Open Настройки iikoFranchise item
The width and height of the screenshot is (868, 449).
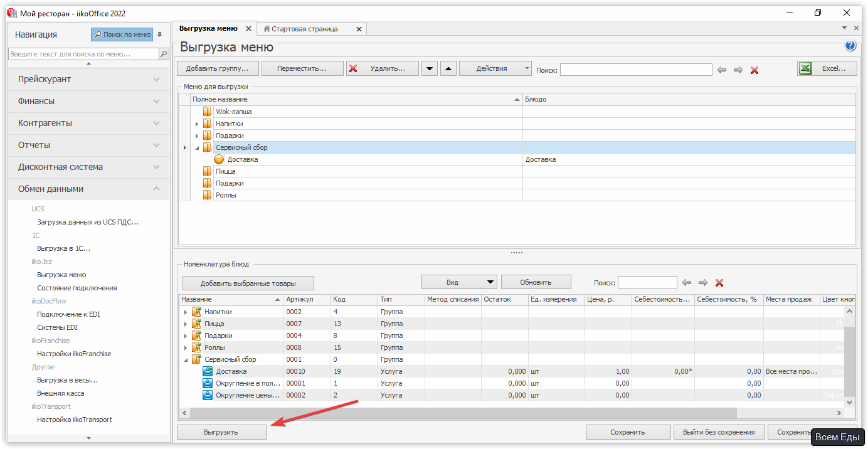click(x=74, y=354)
